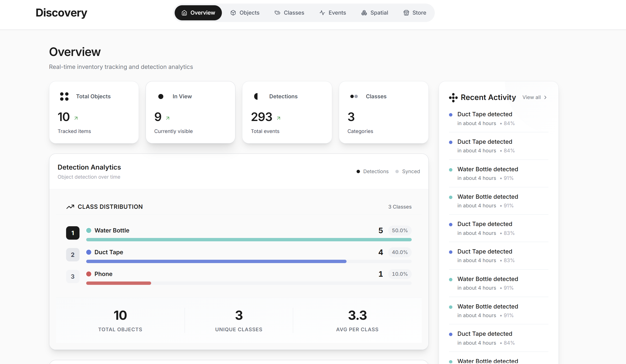Toggle the Detections legend item
626x364 pixels.
click(x=372, y=171)
